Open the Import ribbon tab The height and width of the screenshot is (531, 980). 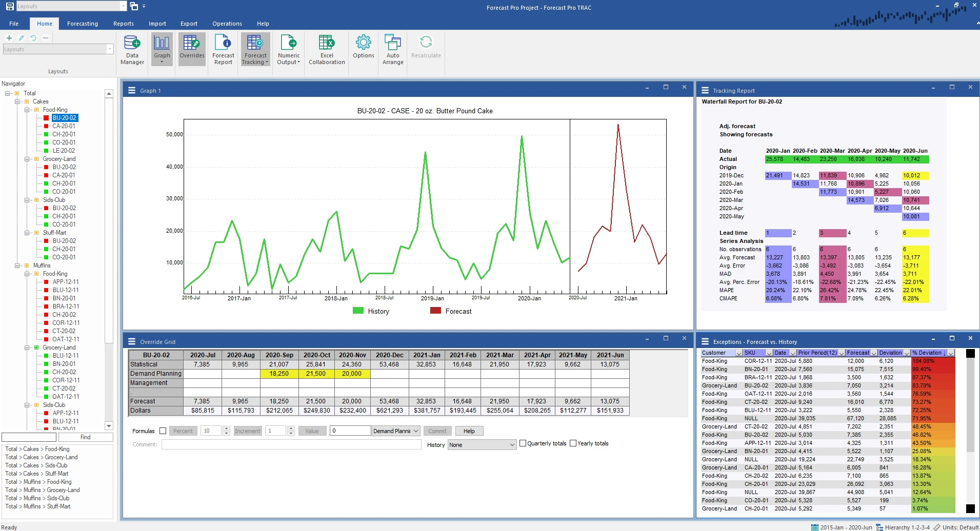157,24
